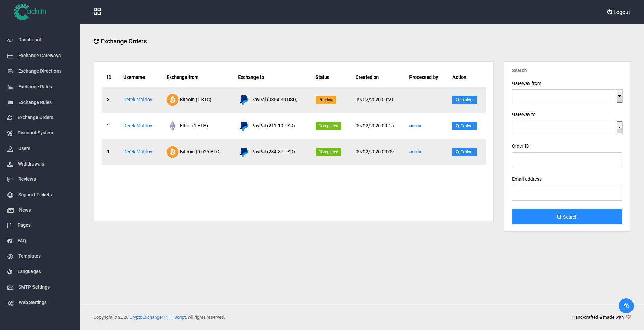The height and width of the screenshot is (330, 644).
Task: Expand the Gateway to dropdown
Action: [x=567, y=128]
